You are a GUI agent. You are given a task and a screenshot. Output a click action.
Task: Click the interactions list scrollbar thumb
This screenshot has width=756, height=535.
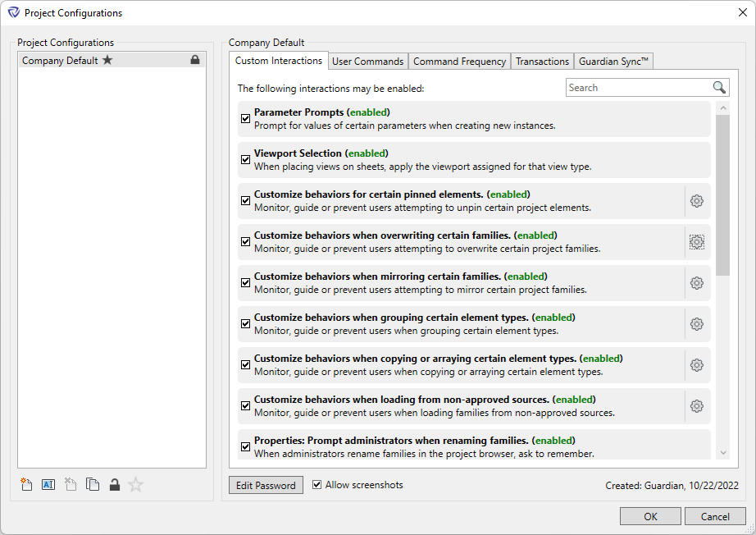pyautogui.click(x=722, y=194)
